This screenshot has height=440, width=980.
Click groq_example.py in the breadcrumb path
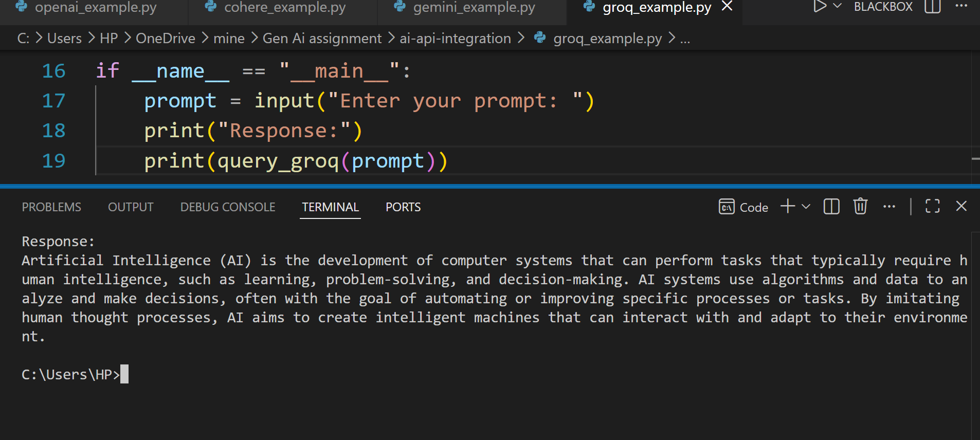pyautogui.click(x=607, y=39)
